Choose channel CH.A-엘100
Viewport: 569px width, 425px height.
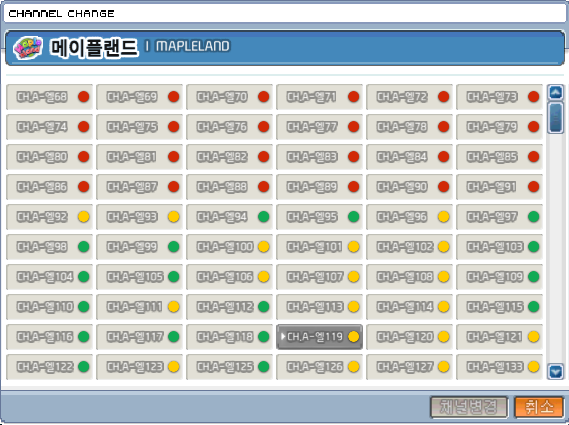click(x=229, y=247)
